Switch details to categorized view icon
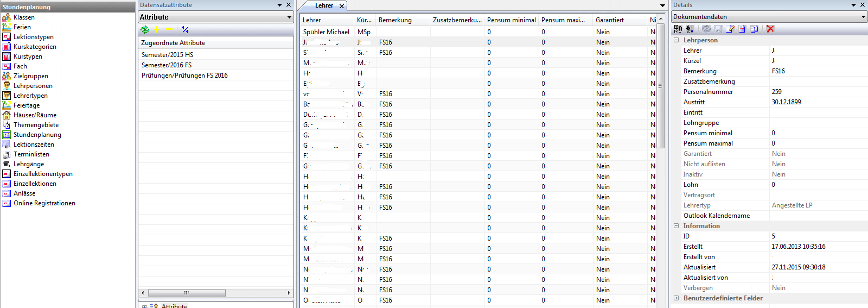Screen dimensions: 868x308 678,29
